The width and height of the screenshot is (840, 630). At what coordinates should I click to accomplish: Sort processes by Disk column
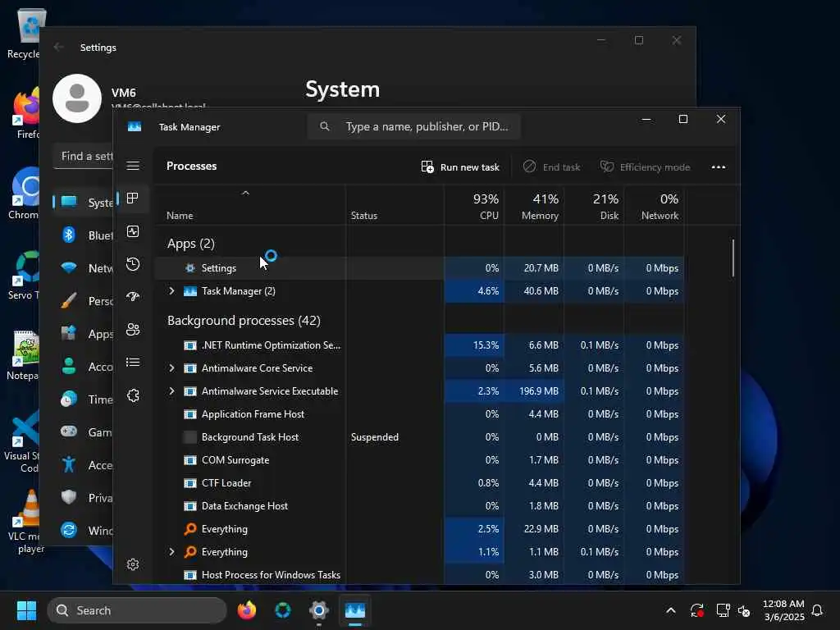594,206
